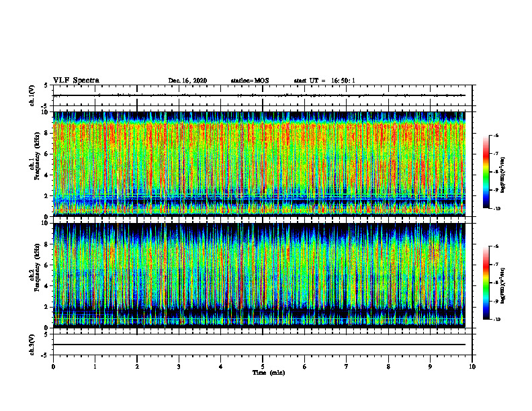Click the ch.2 PSD color scale bar
Screen dimensions: 532x411
click(x=486, y=283)
